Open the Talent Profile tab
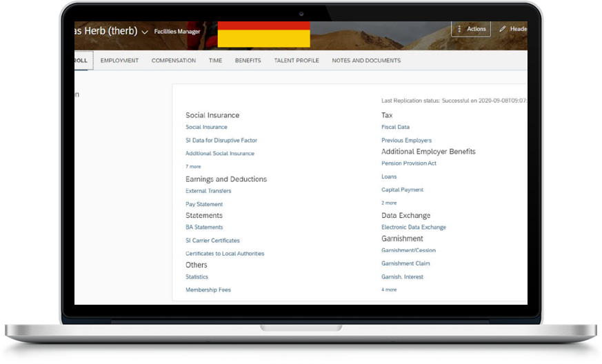602x364 pixels. (x=297, y=61)
